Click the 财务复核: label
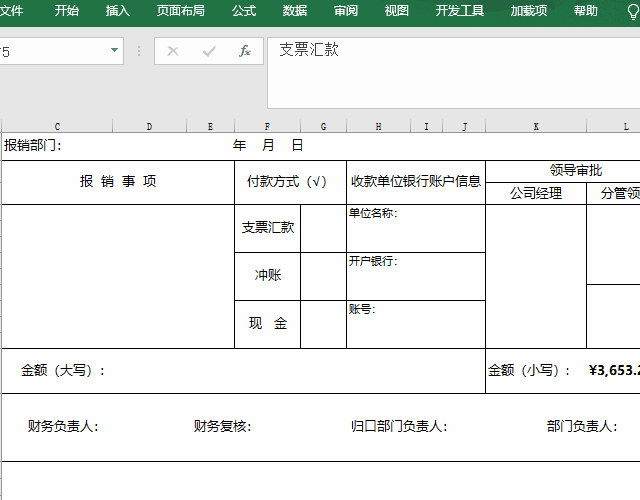Screen dimensions: 640x500 coord(222,427)
